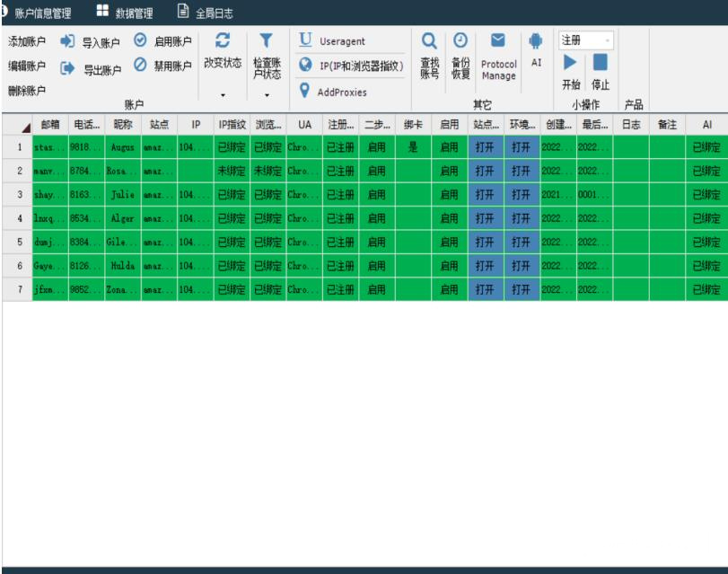The height and width of the screenshot is (574, 728).
Task: Click the Useragent underlined U icon
Action: tap(305, 40)
